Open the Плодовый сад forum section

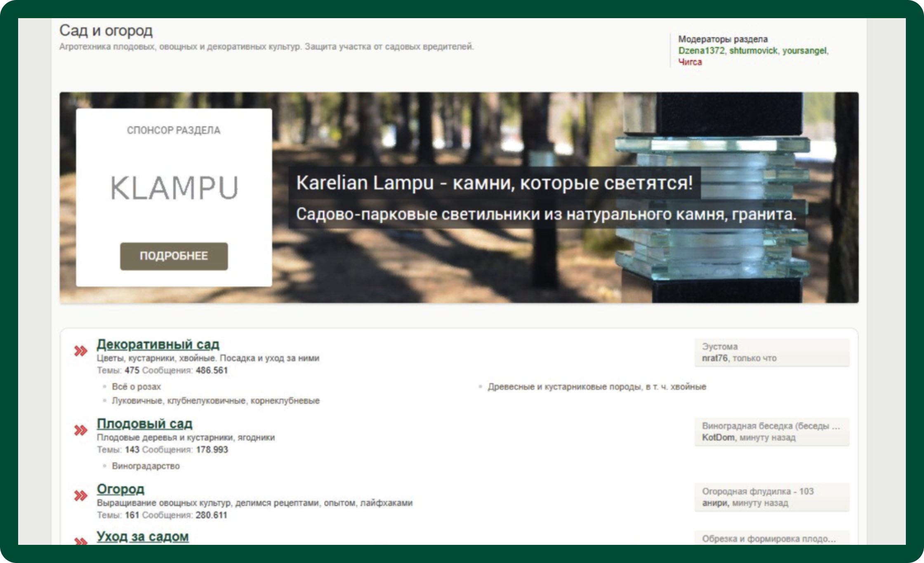tap(144, 423)
